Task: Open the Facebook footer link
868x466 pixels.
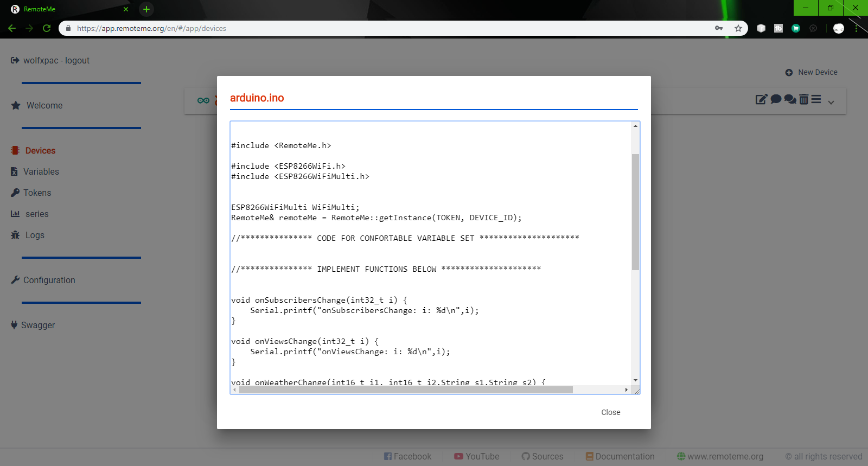Action: 407,456
